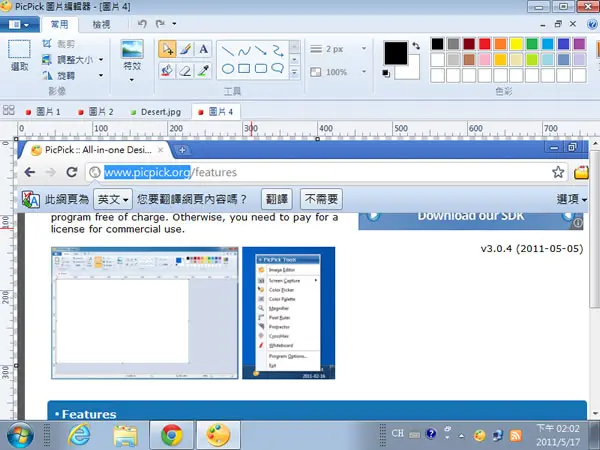This screenshot has width=600, height=450.
Task: Reset colors to default black and white
Action: [386, 73]
